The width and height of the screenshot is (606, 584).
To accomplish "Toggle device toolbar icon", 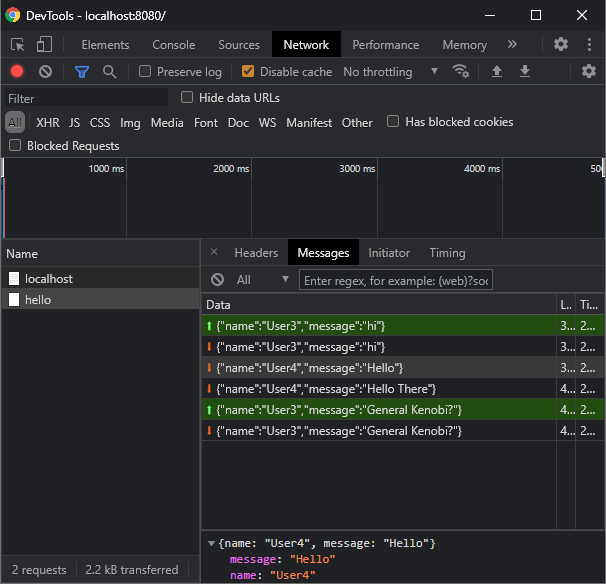I will tap(44, 45).
